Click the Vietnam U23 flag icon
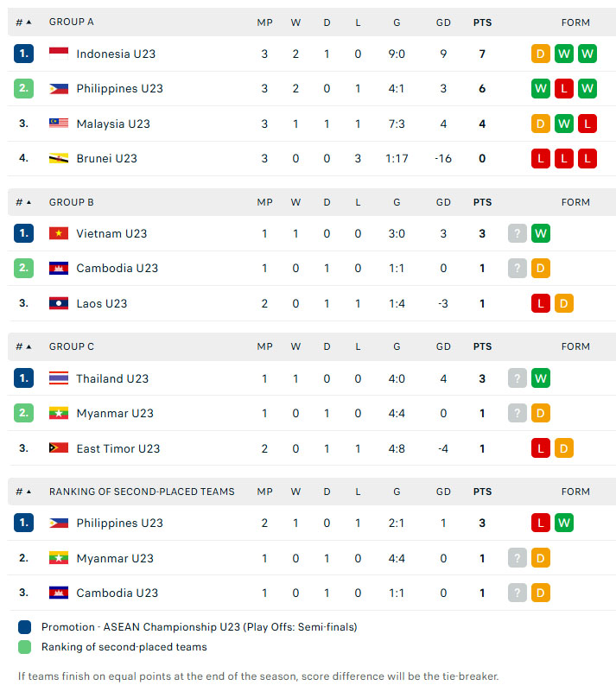Viewport: 616px width, 698px height. click(x=58, y=233)
